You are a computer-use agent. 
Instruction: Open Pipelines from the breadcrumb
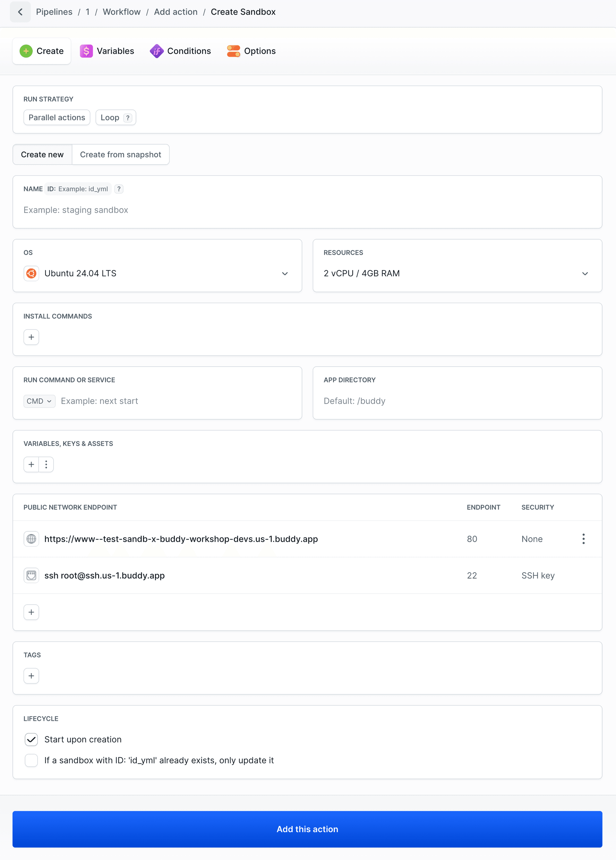click(x=54, y=12)
